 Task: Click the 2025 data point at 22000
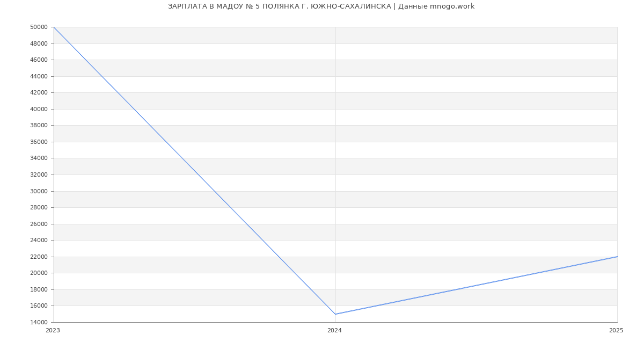click(617, 257)
